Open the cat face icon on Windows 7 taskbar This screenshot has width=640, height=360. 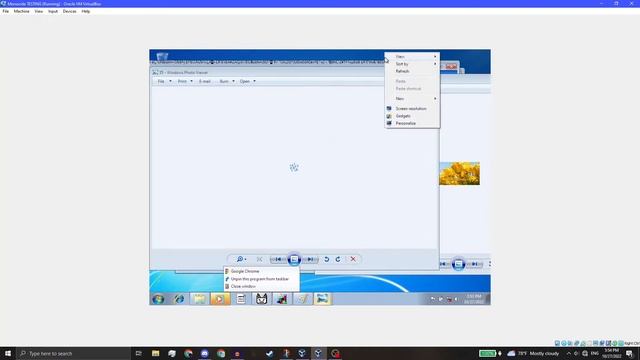coord(261,299)
